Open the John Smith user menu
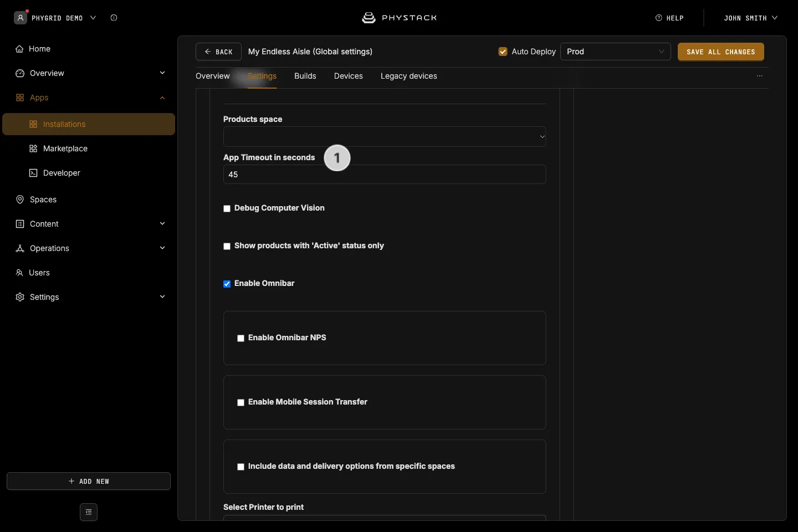 (x=750, y=18)
